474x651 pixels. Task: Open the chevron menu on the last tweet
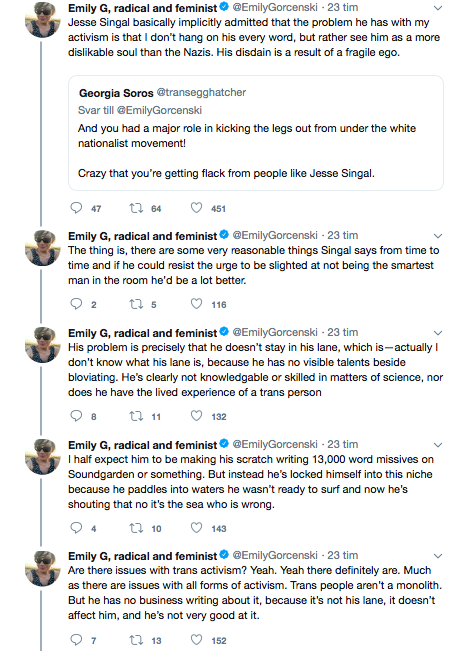(437, 556)
